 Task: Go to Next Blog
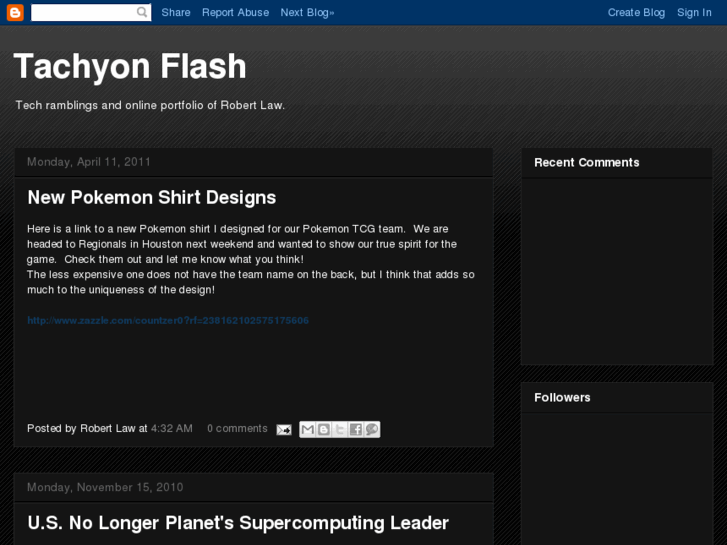tap(307, 13)
